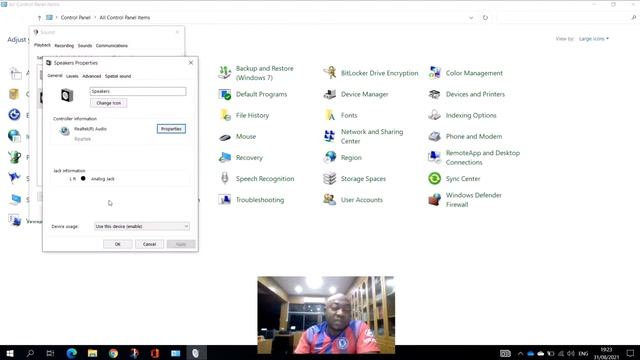Open the Phone and Modem icon

[434, 137]
